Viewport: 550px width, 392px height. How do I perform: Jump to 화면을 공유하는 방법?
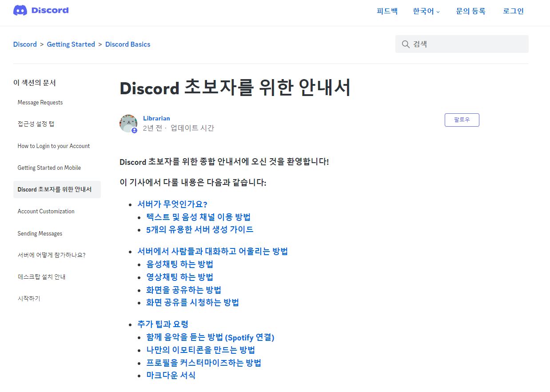(x=184, y=290)
